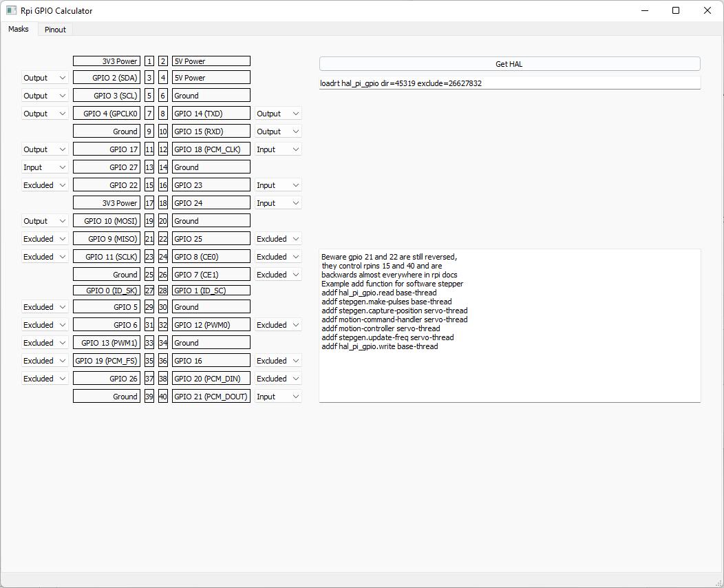Open the GPIO 5 direction dropdown
This screenshot has height=588, width=724.
pyautogui.click(x=45, y=307)
